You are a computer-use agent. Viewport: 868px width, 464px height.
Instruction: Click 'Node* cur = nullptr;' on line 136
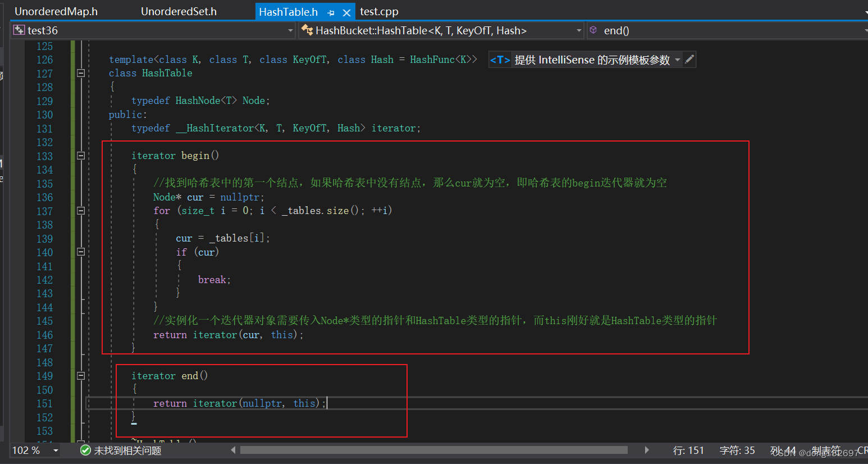pos(208,197)
